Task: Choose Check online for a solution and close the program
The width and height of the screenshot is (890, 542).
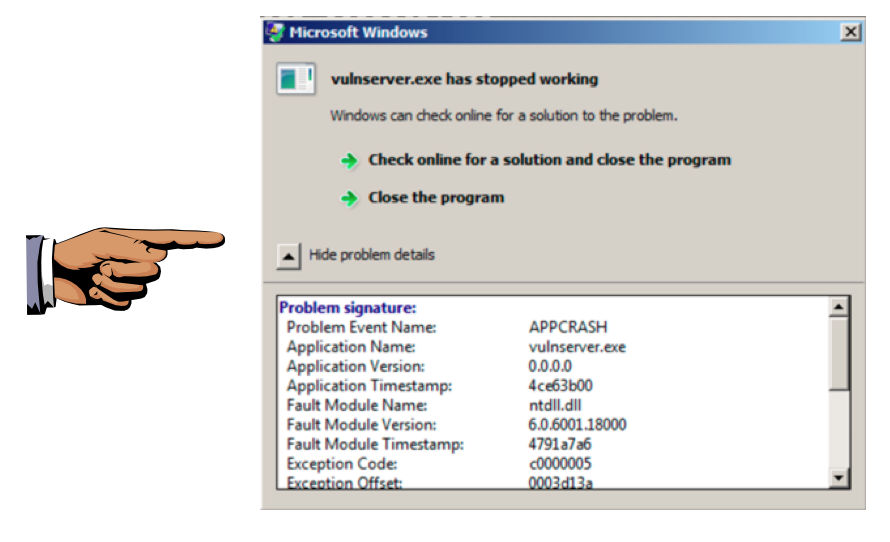Action: point(549,159)
